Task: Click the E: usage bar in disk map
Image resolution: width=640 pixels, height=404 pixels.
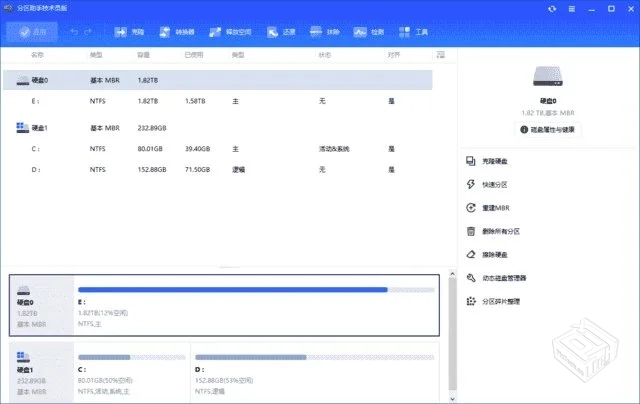Action: [x=256, y=290]
